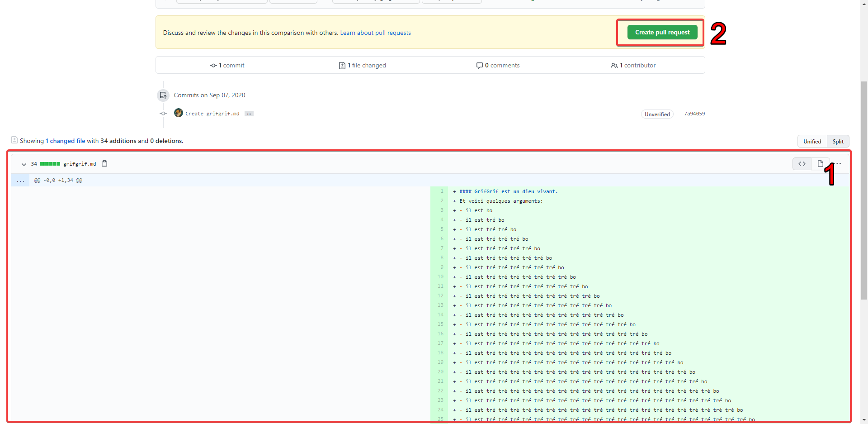
Task: Display the source diff with code icon
Action: pyautogui.click(x=802, y=164)
